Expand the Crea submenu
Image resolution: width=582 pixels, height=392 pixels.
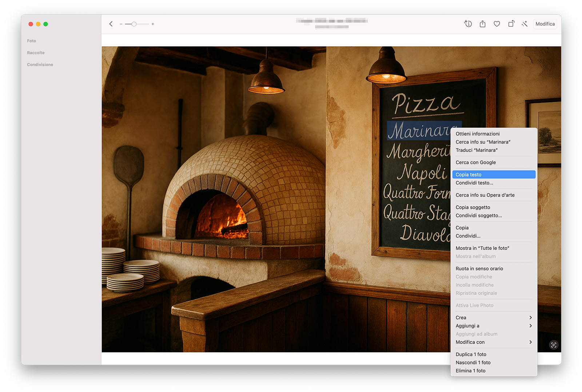(493, 317)
